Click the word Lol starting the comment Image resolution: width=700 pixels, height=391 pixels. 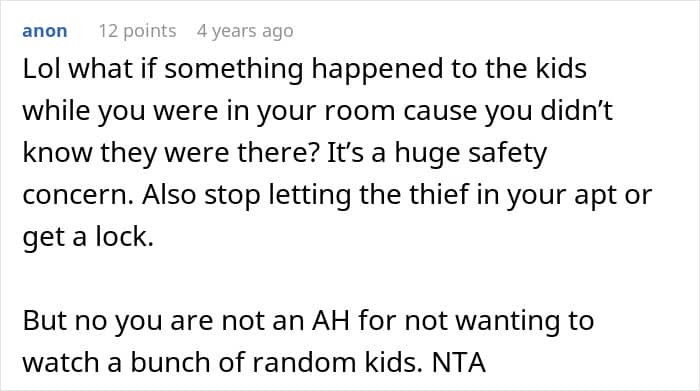click(41, 69)
